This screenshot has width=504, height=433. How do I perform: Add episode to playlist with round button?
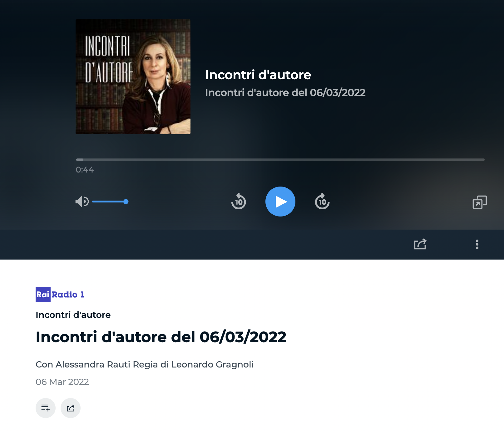(x=46, y=408)
